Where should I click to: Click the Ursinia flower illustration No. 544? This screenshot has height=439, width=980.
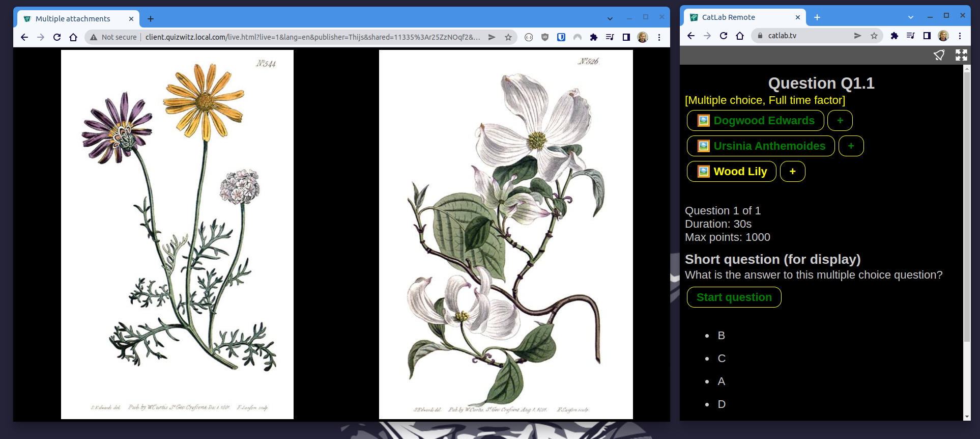(x=177, y=234)
